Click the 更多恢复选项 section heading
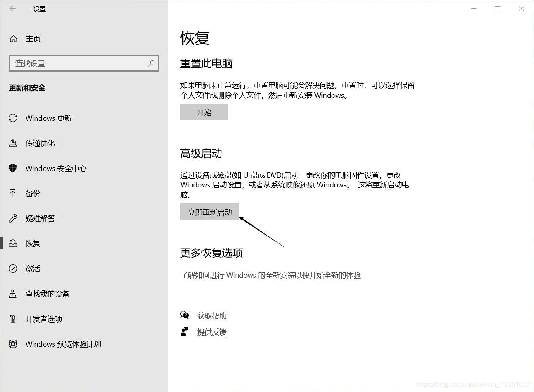 (x=212, y=253)
